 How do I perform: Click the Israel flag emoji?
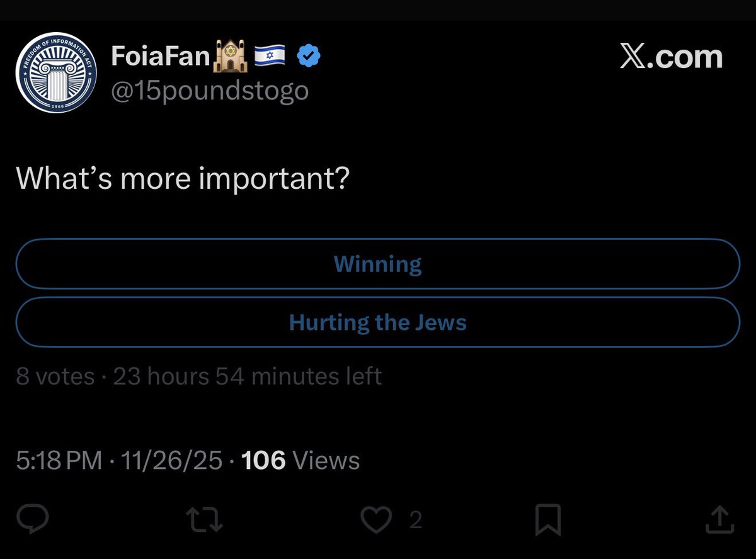point(270,57)
